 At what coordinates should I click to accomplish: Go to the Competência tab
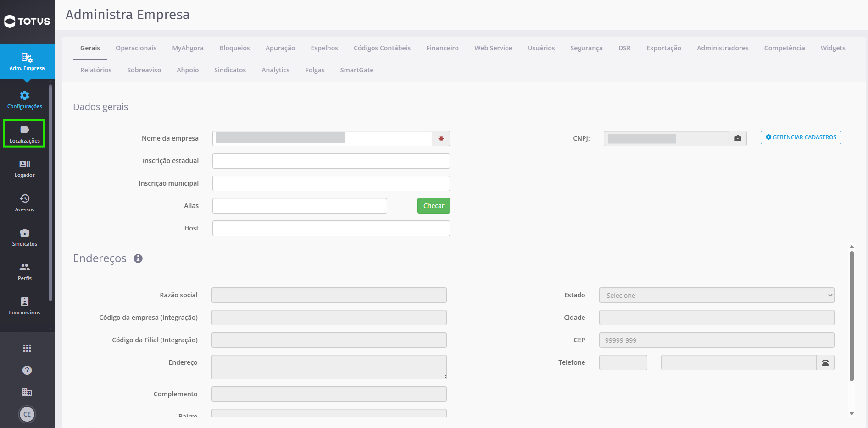[x=784, y=48]
